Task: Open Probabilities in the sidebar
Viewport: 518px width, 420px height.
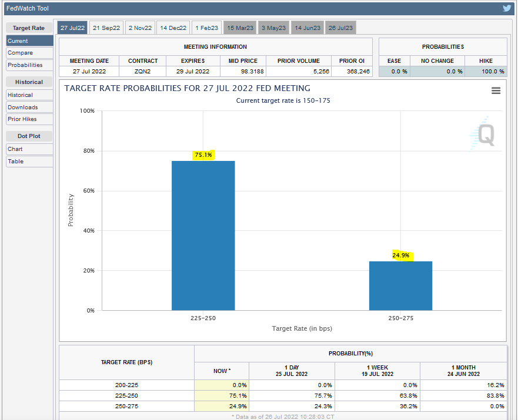Action: pos(30,65)
